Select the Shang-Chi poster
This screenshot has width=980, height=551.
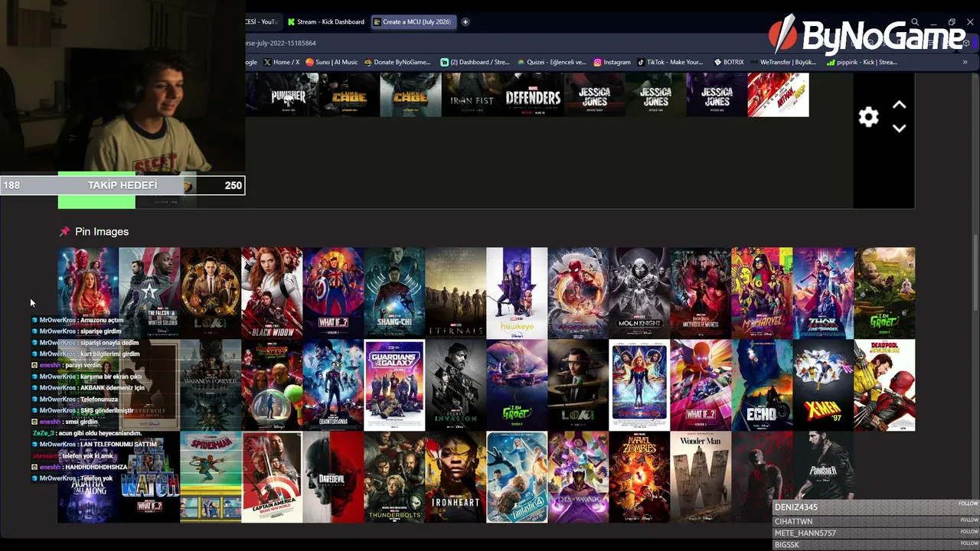tap(394, 293)
